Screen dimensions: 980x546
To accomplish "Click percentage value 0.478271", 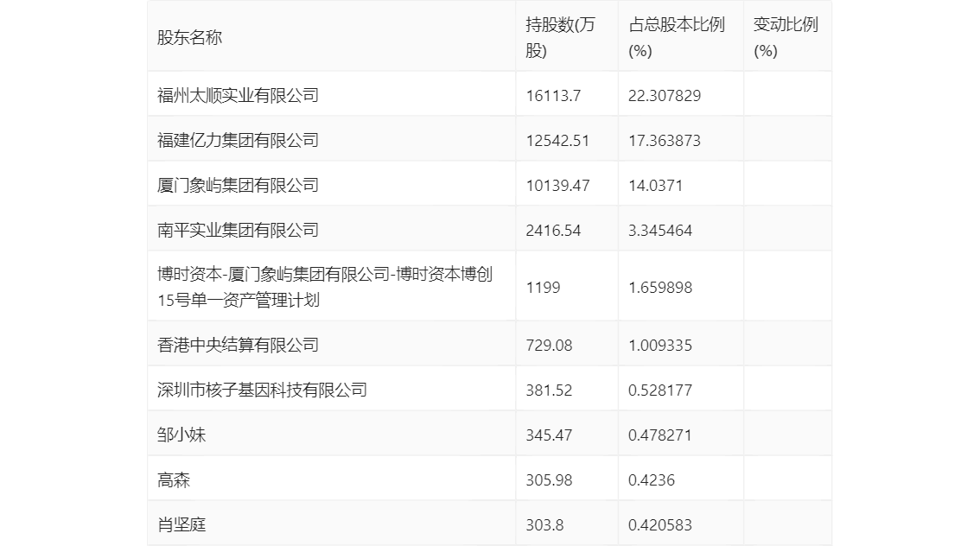I will click(x=660, y=435).
